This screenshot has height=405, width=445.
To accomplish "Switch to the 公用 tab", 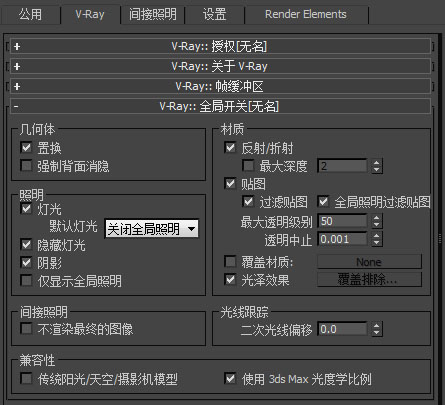I will point(30,15).
